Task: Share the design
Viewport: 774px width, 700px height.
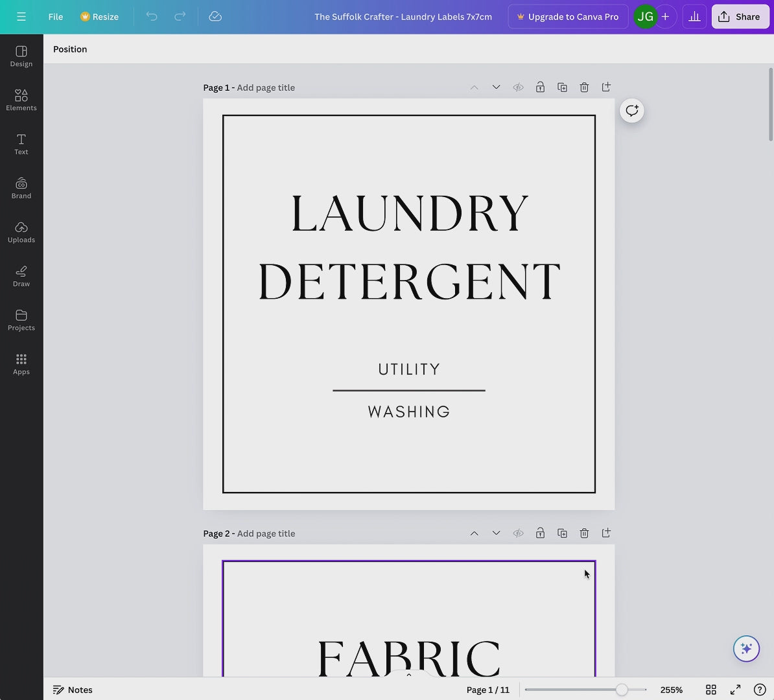Action: click(x=740, y=17)
